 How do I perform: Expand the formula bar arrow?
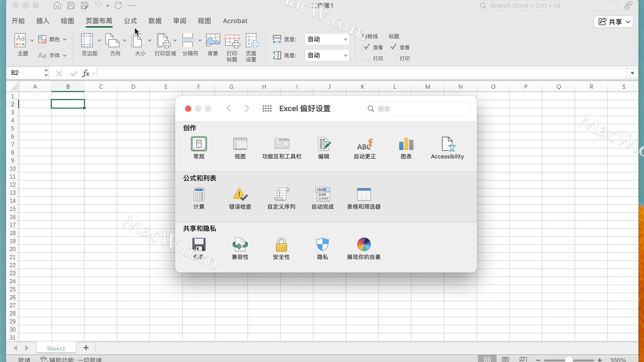coord(632,73)
